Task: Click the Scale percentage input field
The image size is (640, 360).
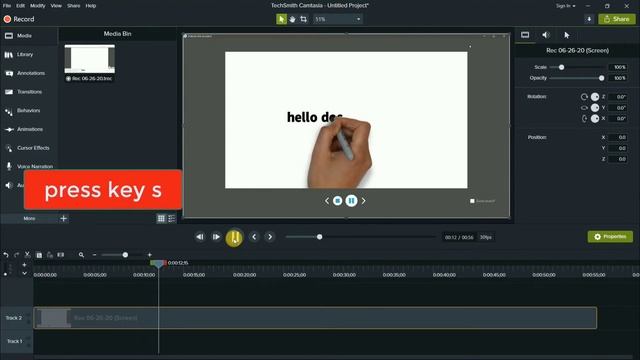Action: point(618,67)
